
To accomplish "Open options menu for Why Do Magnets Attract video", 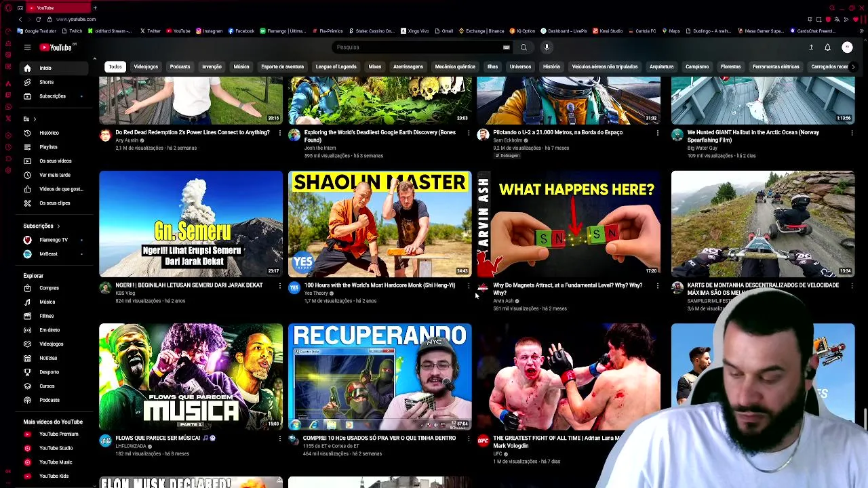I will pyautogui.click(x=657, y=286).
